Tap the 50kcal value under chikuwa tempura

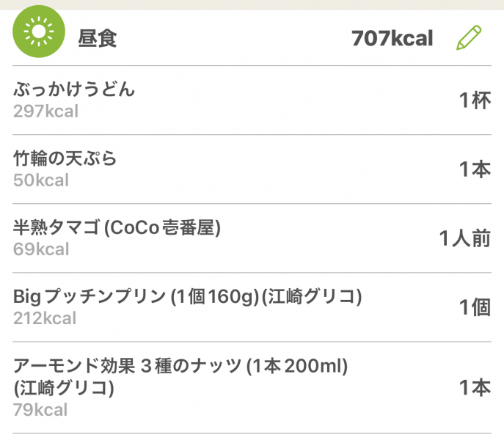coord(41,180)
